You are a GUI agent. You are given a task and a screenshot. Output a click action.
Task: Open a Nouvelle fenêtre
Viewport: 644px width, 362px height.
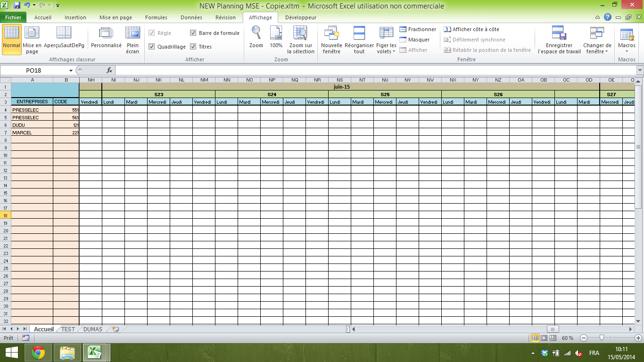[x=330, y=40]
